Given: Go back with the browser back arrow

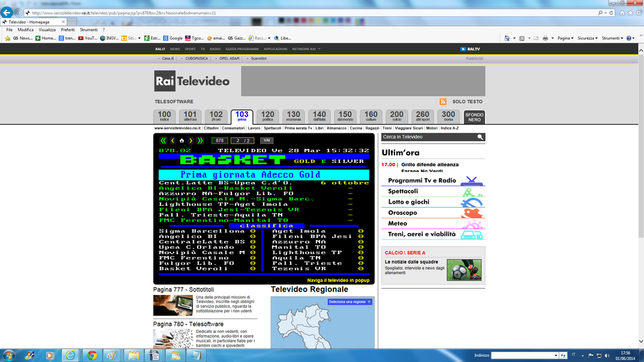Looking at the screenshot, I should 6,12.
